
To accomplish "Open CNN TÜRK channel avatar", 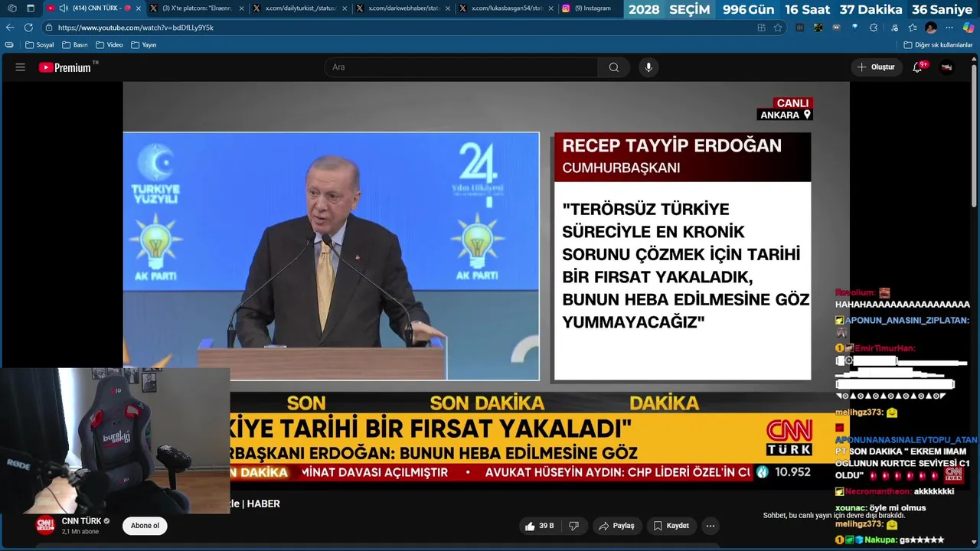I will click(45, 526).
